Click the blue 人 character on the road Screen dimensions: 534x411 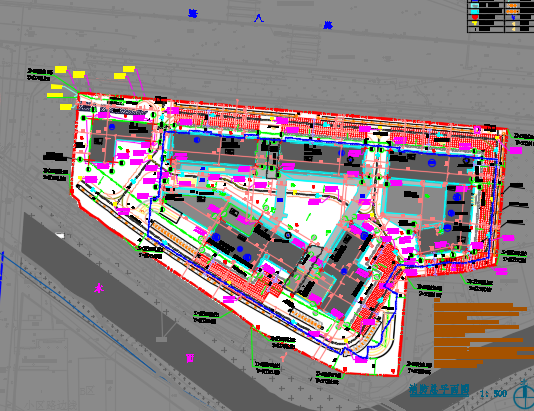point(259,18)
